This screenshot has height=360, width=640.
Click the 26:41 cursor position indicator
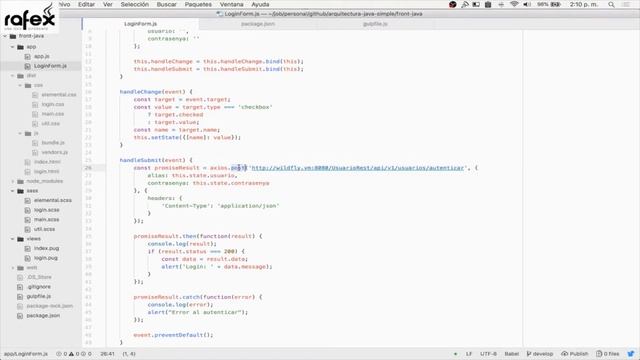107,354
